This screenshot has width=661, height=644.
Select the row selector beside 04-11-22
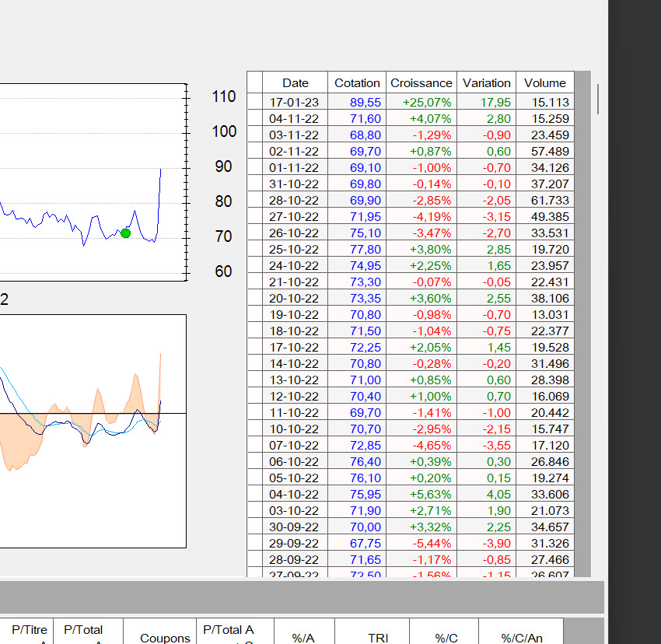(x=255, y=118)
